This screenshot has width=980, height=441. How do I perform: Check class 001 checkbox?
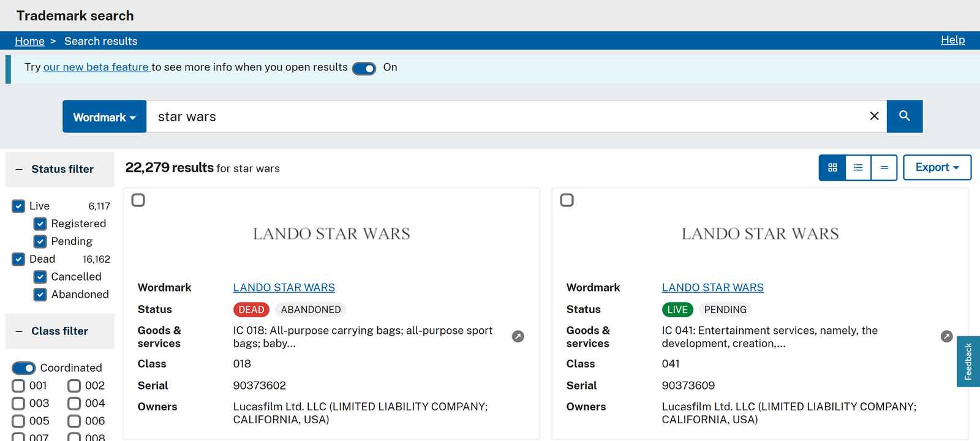tap(18, 386)
